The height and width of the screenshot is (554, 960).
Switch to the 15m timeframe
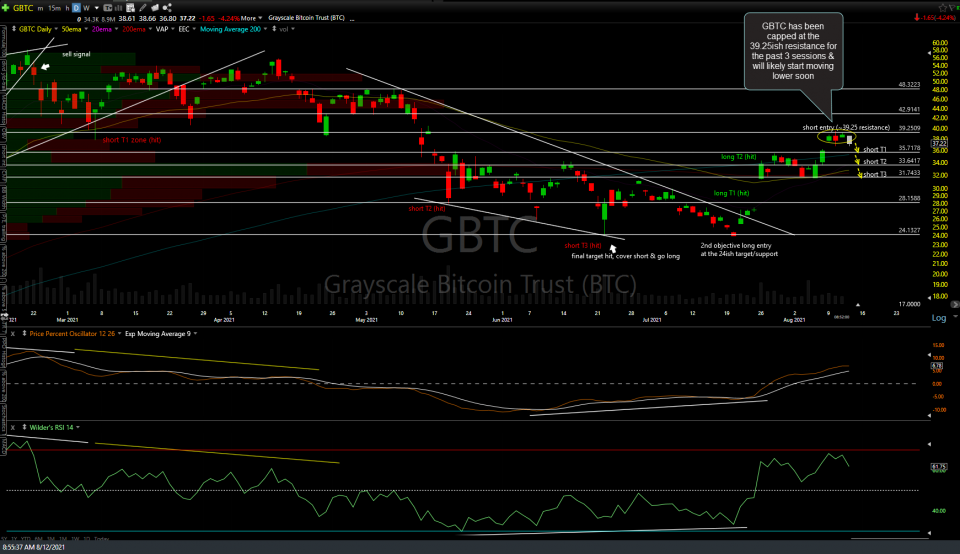pos(54,8)
